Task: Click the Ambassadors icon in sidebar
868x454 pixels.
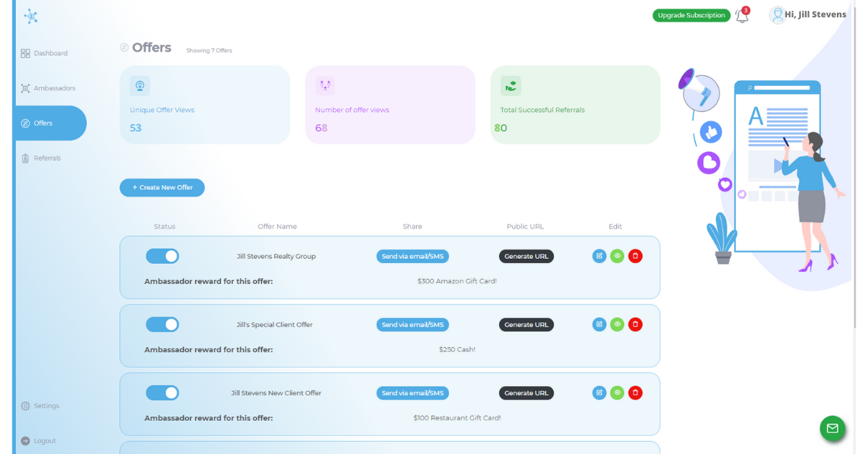Action: point(25,88)
